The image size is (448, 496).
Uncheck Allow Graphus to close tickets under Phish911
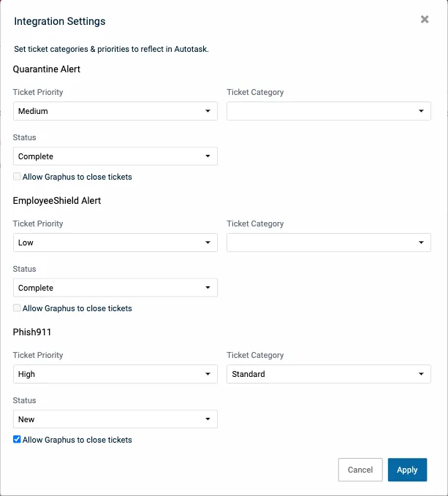tap(17, 440)
